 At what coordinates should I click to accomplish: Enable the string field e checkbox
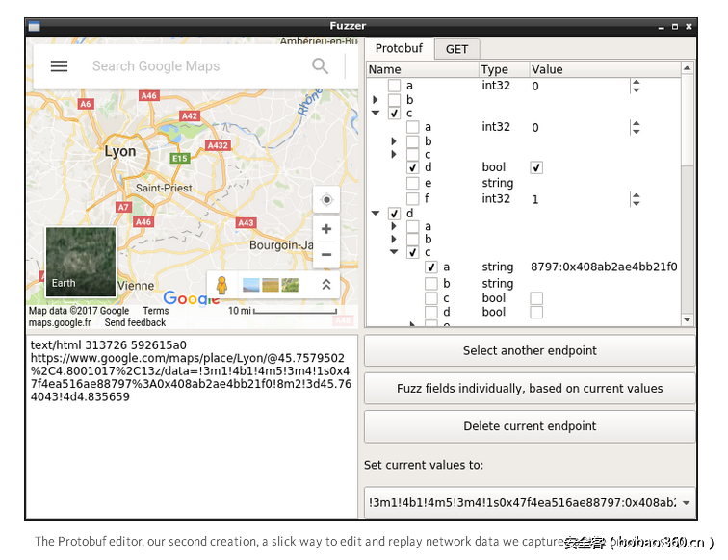(412, 183)
